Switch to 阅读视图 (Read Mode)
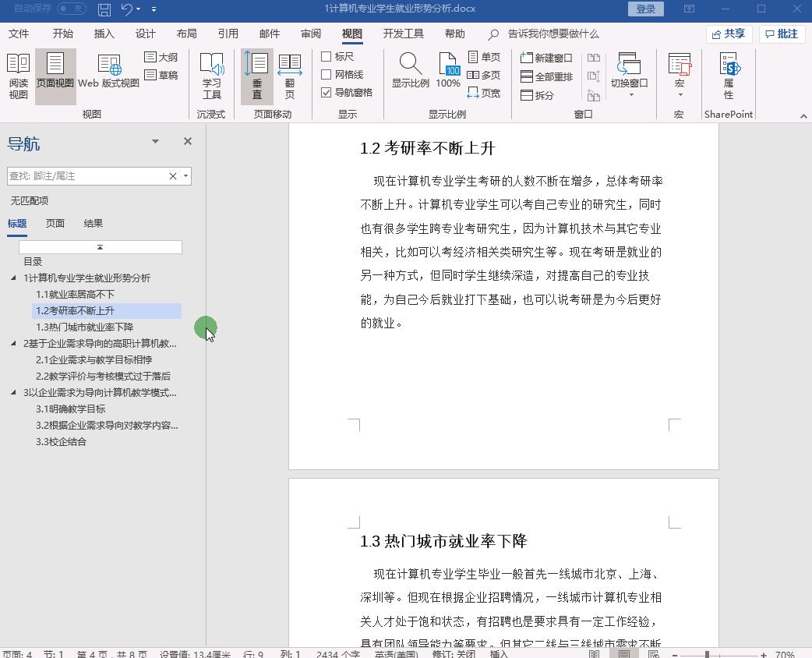This screenshot has width=812, height=658. pyautogui.click(x=18, y=75)
